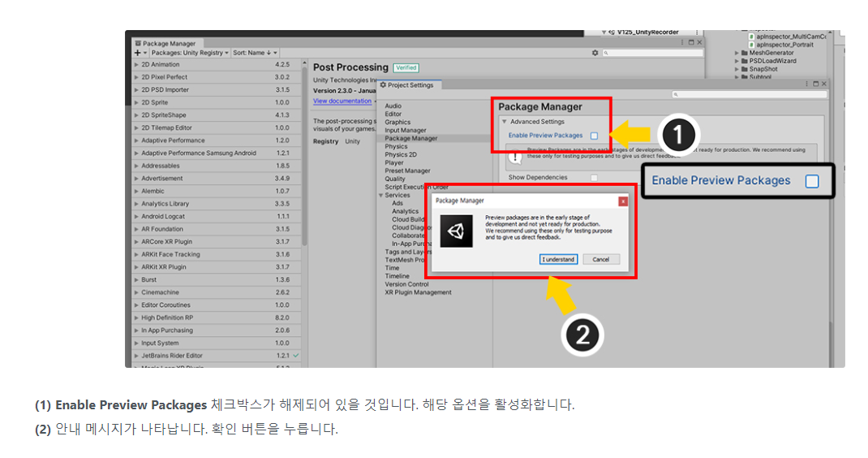Expand the Cinemachine package entry arrow
The width and height of the screenshot is (868, 458).
pos(137,293)
